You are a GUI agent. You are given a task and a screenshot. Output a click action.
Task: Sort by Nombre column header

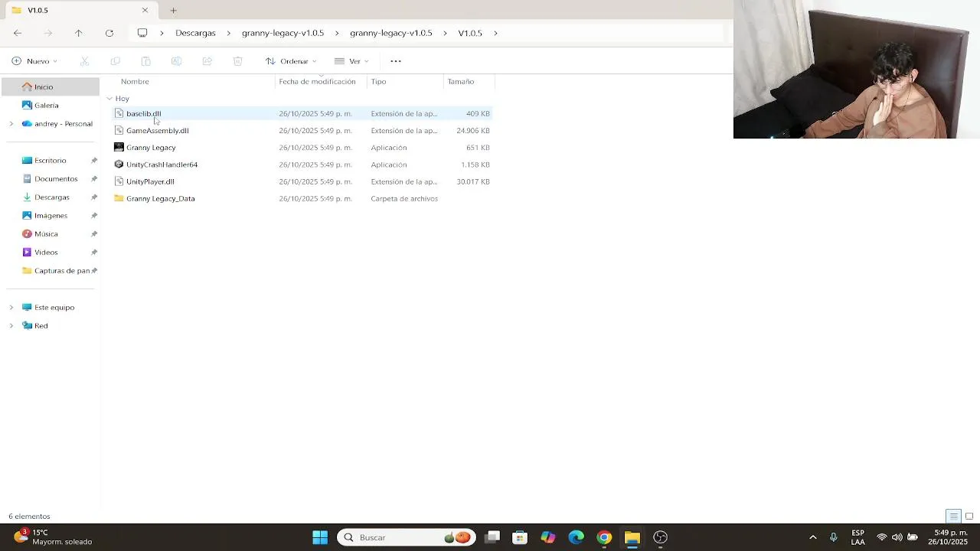pyautogui.click(x=135, y=81)
